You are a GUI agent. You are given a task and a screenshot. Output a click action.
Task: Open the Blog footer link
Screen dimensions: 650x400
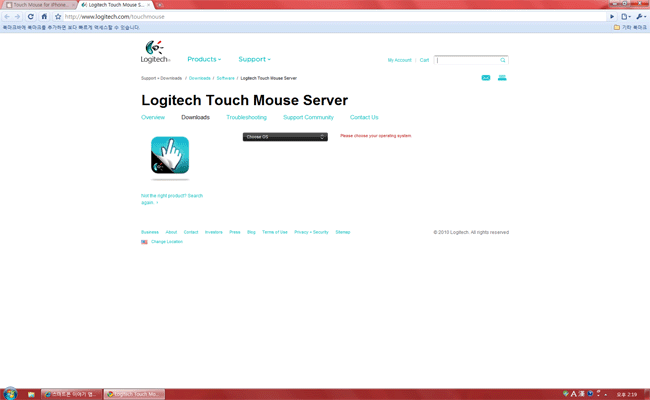pyautogui.click(x=251, y=232)
